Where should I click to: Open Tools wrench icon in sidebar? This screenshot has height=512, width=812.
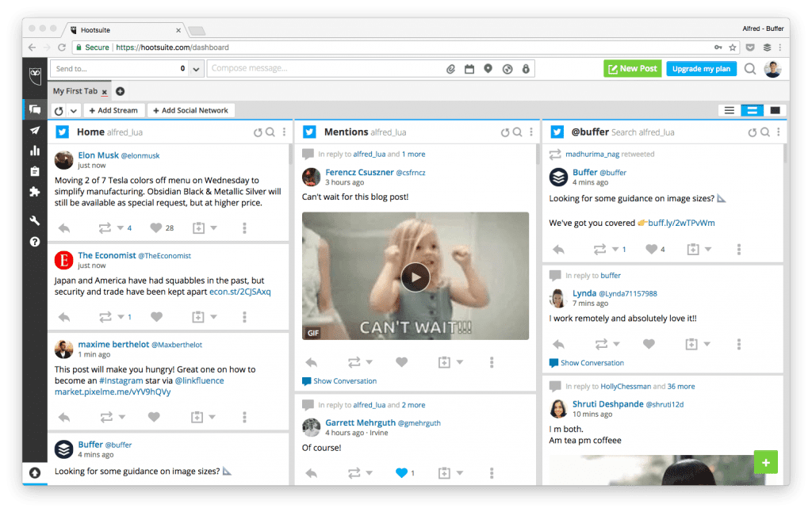pos(35,220)
